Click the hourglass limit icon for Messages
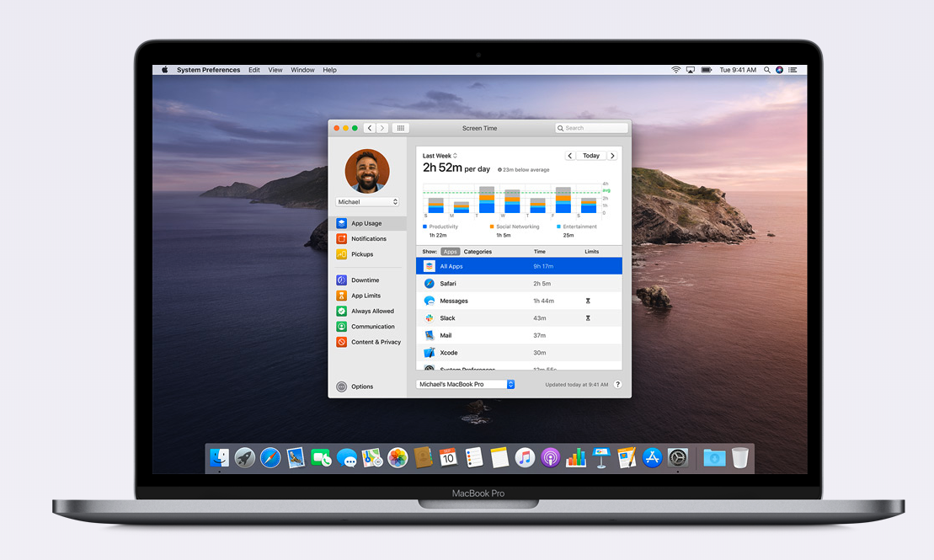The height and width of the screenshot is (560, 934). (588, 301)
